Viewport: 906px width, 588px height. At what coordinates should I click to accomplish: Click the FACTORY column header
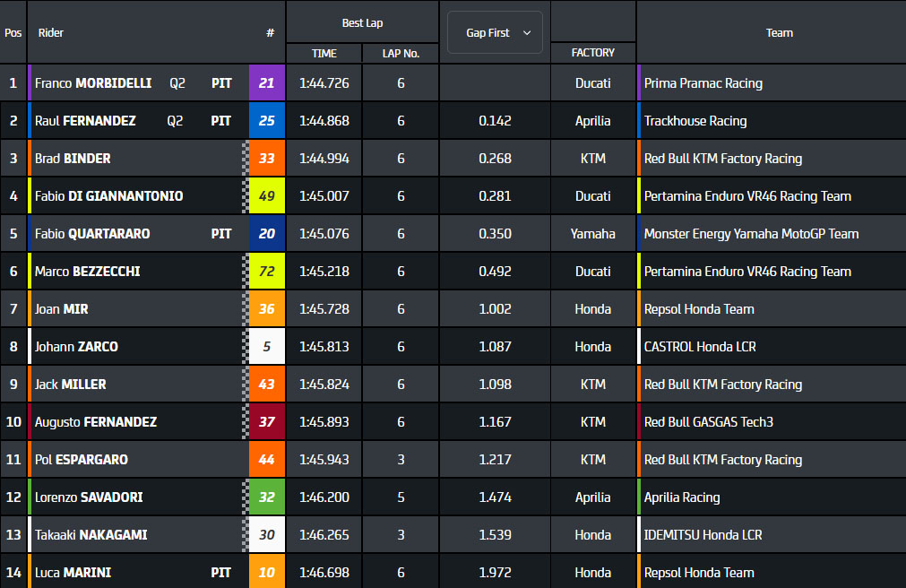(x=592, y=54)
